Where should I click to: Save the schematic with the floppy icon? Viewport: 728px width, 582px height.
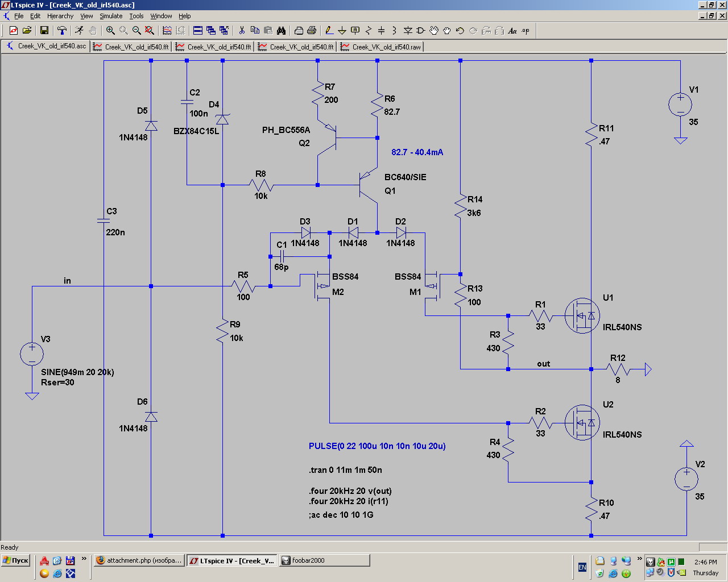tap(44, 31)
